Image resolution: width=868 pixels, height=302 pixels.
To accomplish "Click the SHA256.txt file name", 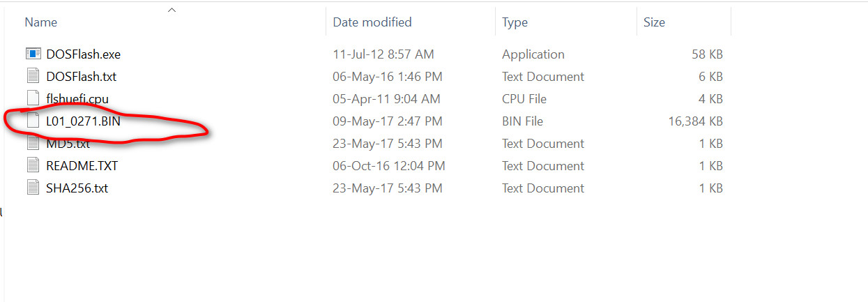I will pyautogui.click(x=77, y=188).
